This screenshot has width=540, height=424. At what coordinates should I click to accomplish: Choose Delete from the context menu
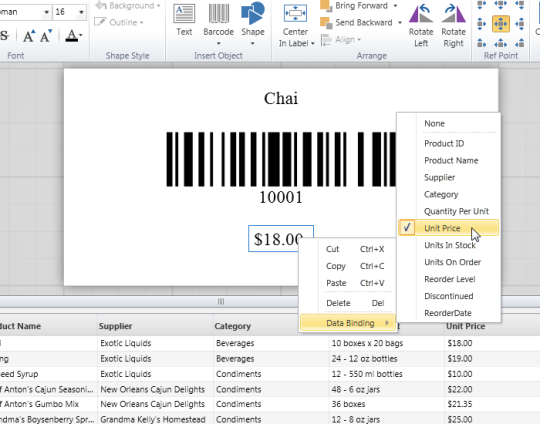[x=347, y=303]
